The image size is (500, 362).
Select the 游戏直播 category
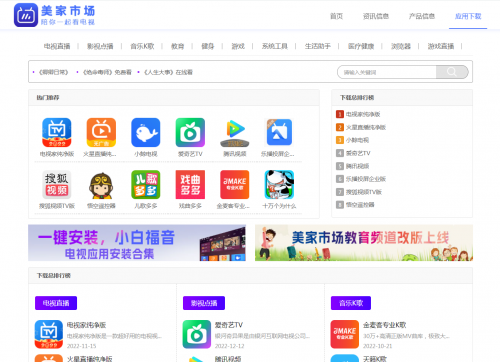[441, 46]
